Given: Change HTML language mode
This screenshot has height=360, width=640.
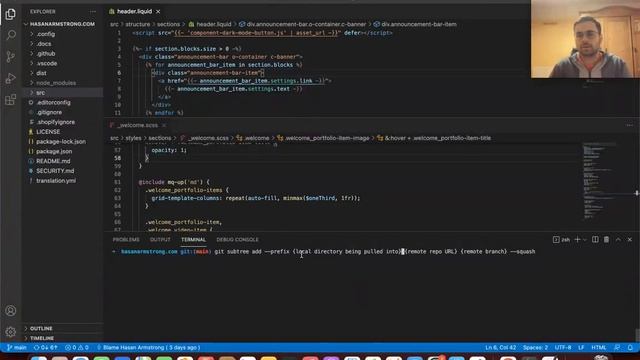Looking at the screenshot, I should [x=599, y=348].
